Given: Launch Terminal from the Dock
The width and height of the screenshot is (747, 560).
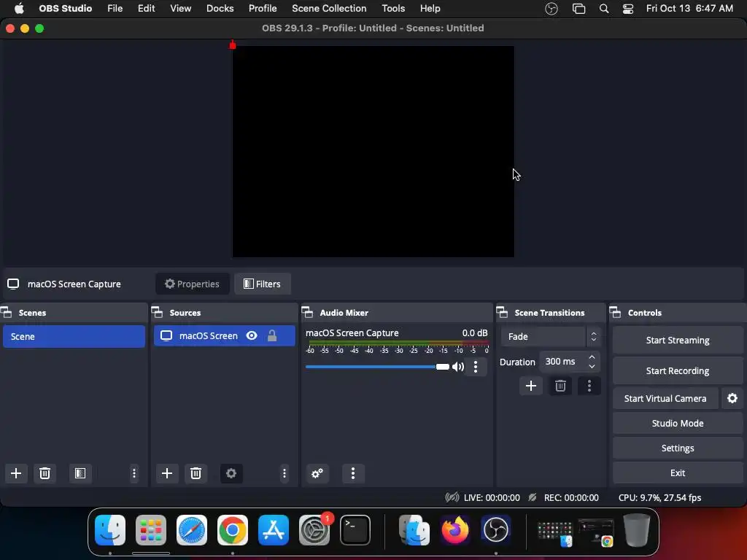Looking at the screenshot, I should (355, 530).
